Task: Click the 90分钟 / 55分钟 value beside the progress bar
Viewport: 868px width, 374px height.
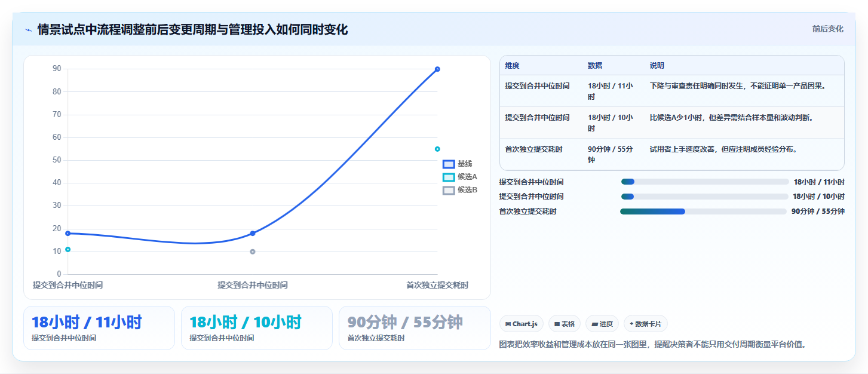Action: pyautogui.click(x=818, y=211)
